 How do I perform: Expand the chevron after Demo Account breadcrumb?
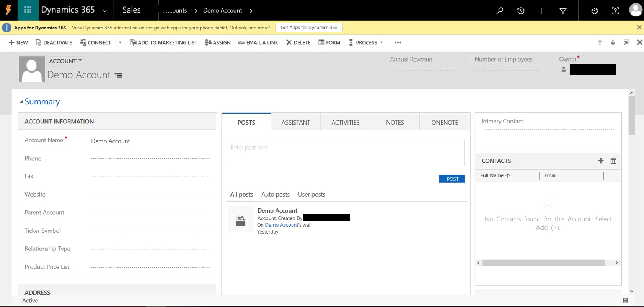point(251,11)
